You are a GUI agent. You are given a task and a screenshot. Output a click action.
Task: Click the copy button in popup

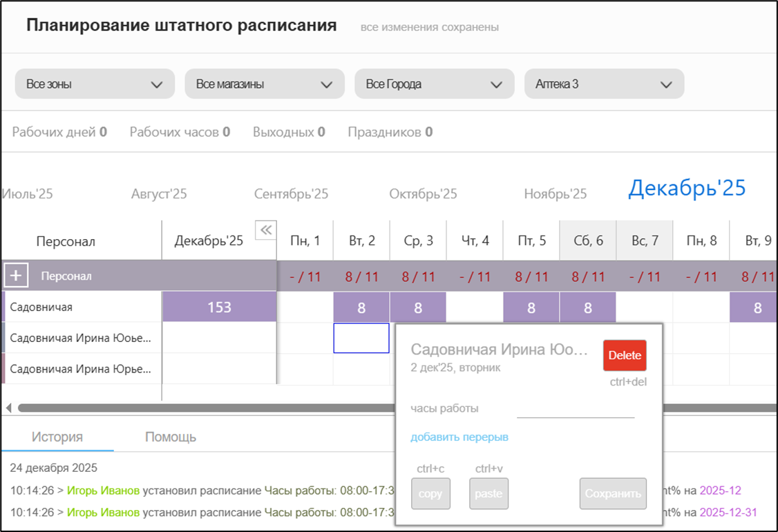click(x=430, y=494)
